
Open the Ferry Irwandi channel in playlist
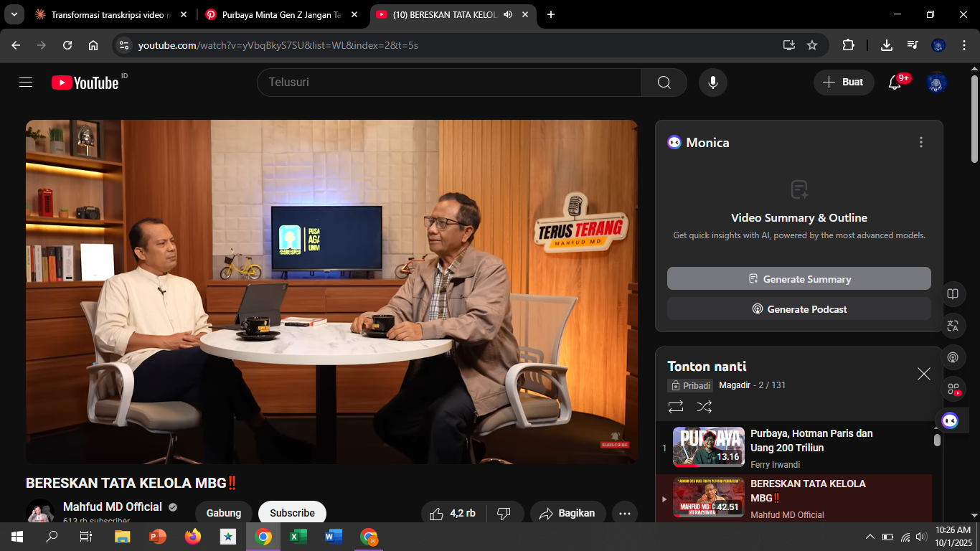pos(775,464)
